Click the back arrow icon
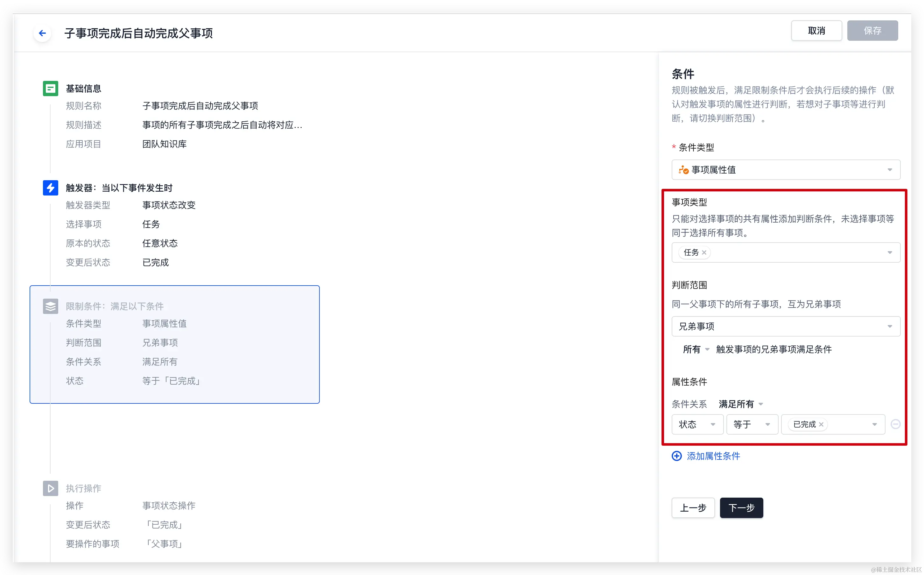 (42, 33)
